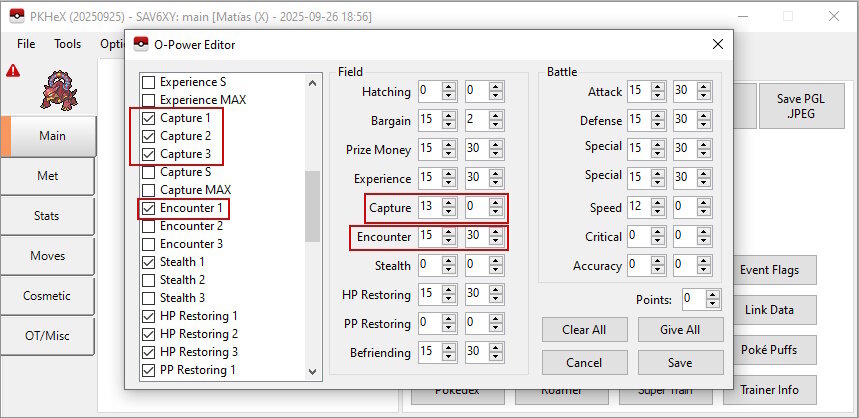This screenshot has height=418, width=859.
Task: Uncheck the Capture 1 checkbox
Action: (x=149, y=118)
